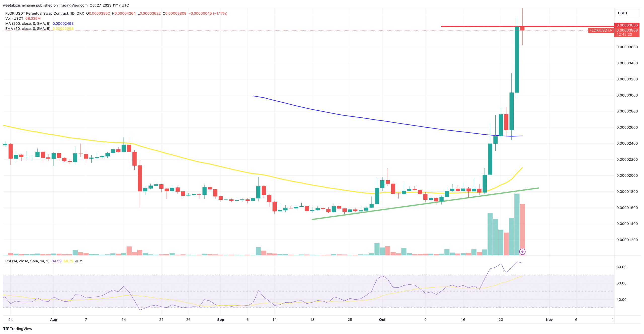The width and height of the screenshot is (644, 334).
Task: Click the 23 date label on time axis
Action: click(x=501, y=320)
